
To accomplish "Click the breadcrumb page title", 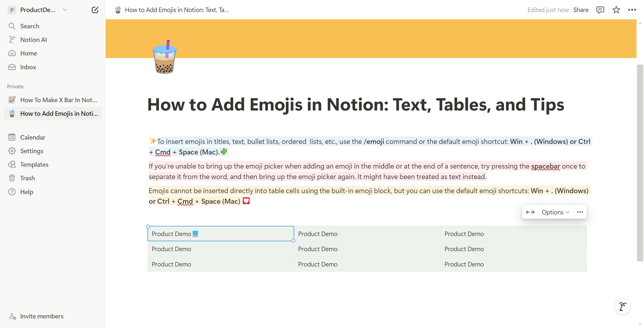I will [x=177, y=10].
